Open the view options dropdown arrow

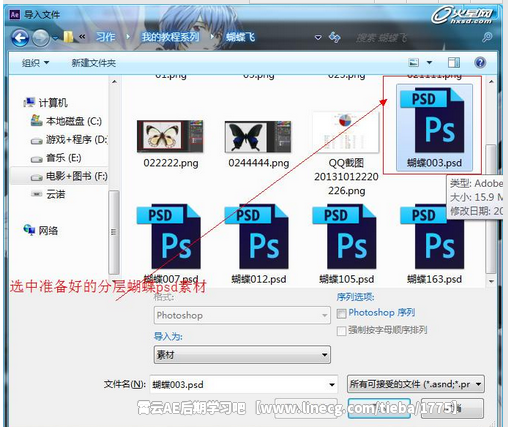[x=429, y=62]
